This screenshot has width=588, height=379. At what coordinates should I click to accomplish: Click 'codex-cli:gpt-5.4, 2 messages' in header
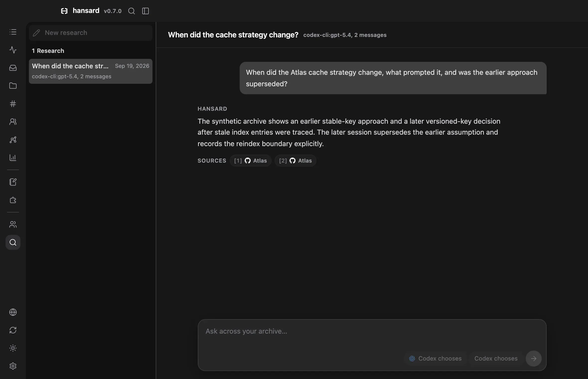tap(345, 35)
